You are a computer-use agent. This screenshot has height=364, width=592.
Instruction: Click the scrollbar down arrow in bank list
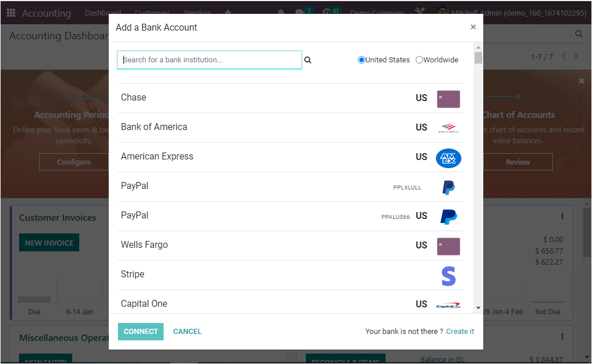pyautogui.click(x=478, y=308)
